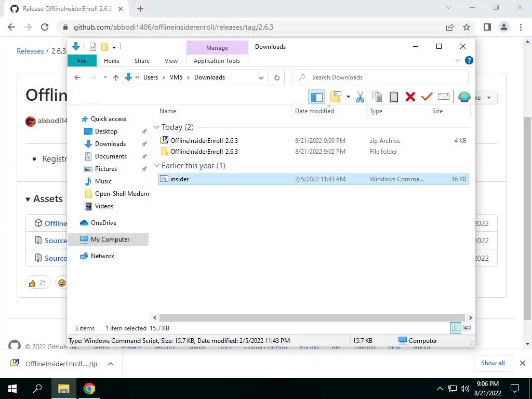Click the Rename icon in Explorer toolbar
The width and height of the screenshot is (532, 399).
444,97
